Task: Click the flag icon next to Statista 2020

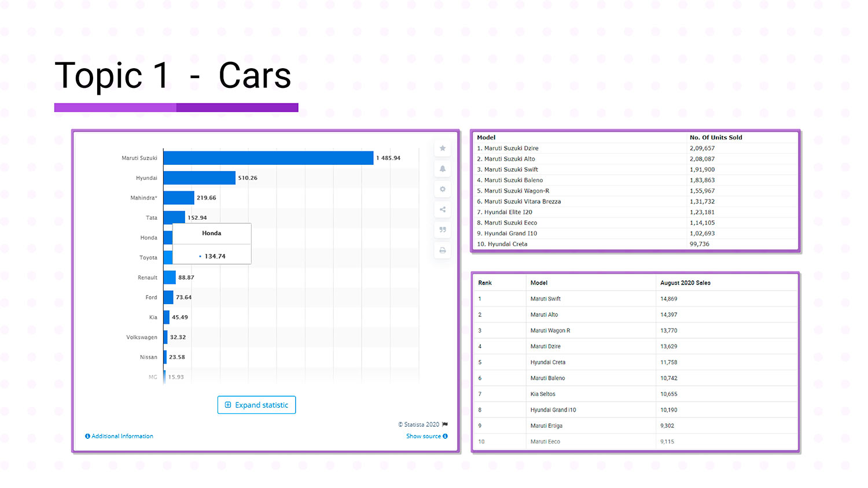Action: (445, 424)
